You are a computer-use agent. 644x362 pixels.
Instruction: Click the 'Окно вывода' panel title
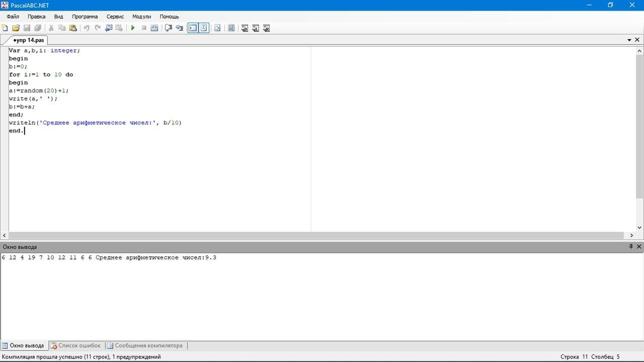tap(20, 247)
